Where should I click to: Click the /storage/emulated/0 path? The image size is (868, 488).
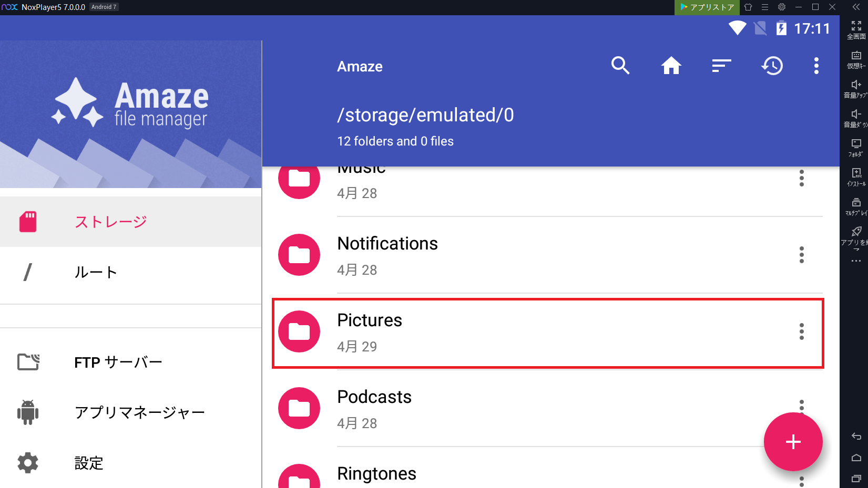tap(426, 115)
